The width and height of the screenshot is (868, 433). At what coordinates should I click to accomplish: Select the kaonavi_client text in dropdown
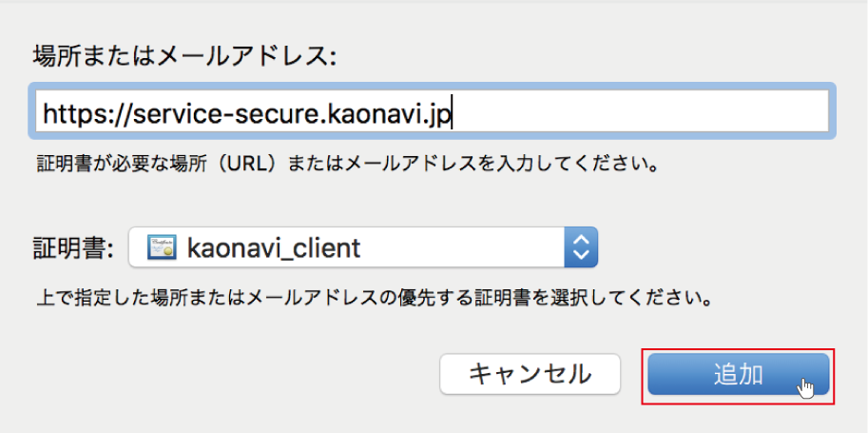coord(274,247)
